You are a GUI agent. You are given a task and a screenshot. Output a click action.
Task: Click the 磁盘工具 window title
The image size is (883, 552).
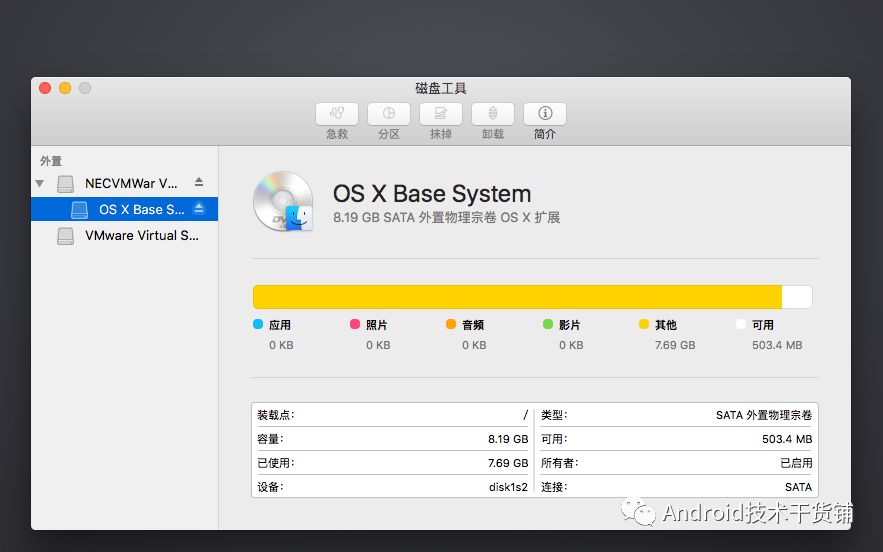pos(441,88)
